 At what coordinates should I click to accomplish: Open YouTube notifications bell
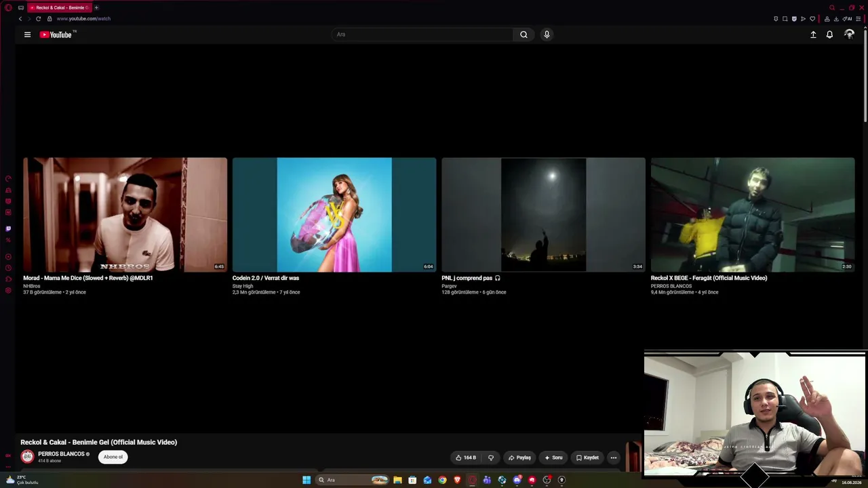coord(829,35)
